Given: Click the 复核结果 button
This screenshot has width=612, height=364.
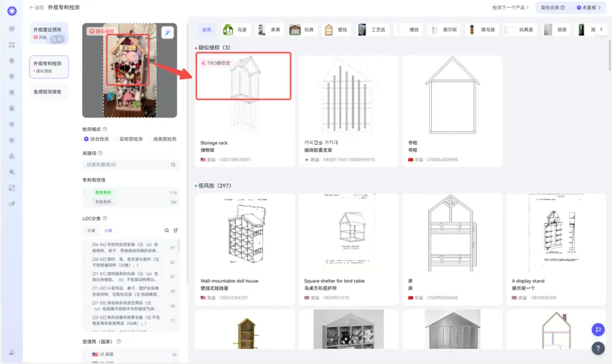Looking at the screenshot, I should coord(552,7).
